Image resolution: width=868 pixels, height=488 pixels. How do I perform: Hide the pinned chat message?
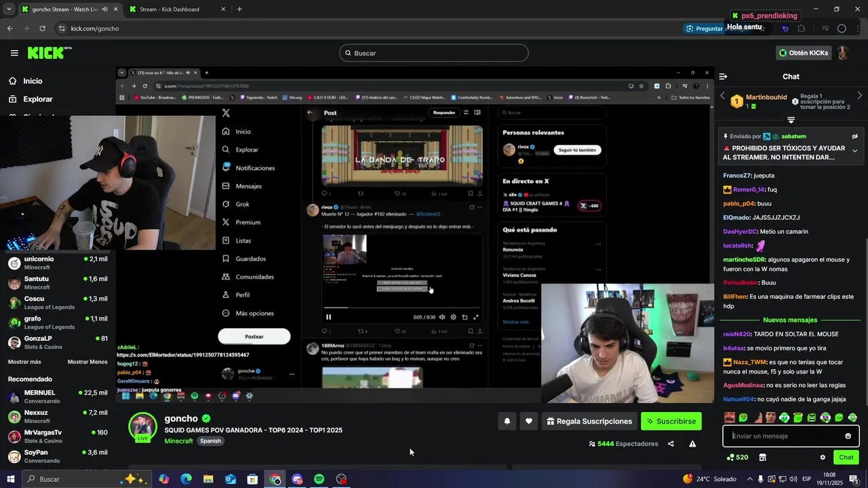pos(854,136)
